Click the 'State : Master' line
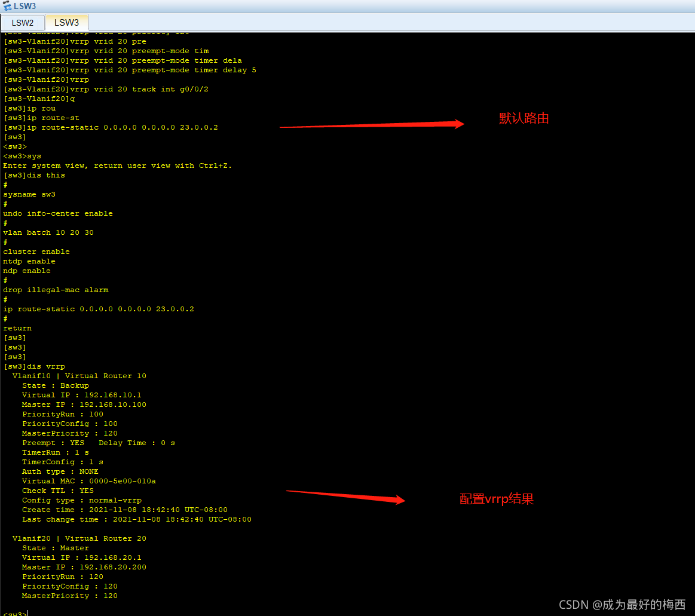 [x=56, y=548]
